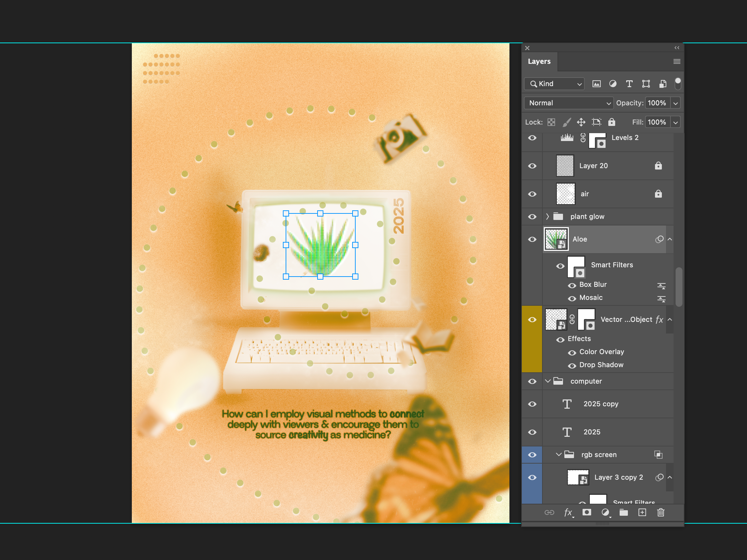The width and height of the screenshot is (747, 560).
Task: Hide Layer 20 visibility eye
Action: pos(532,166)
